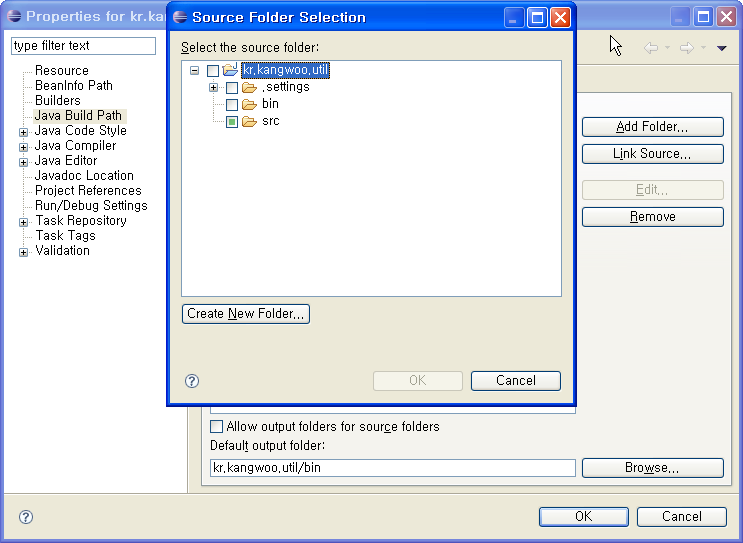Select .settings label in folder tree
The image size is (743, 543).
tap(285, 87)
